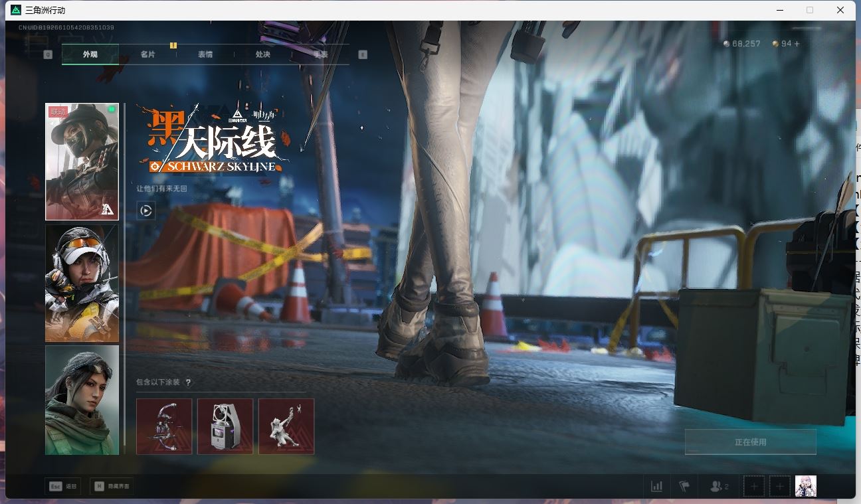
Task: Open the social panel via the two-people icon
Action: click(716, 485)
